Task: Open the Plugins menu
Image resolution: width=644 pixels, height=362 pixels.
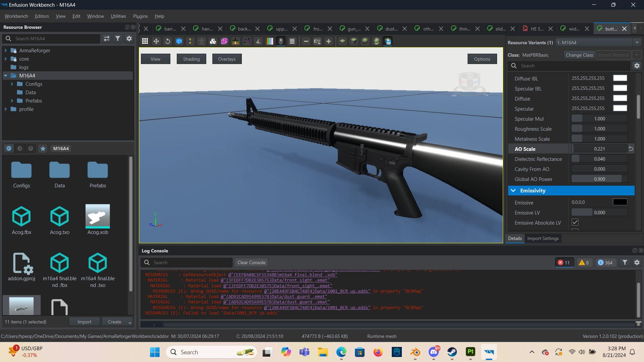Action: point(140,16)
